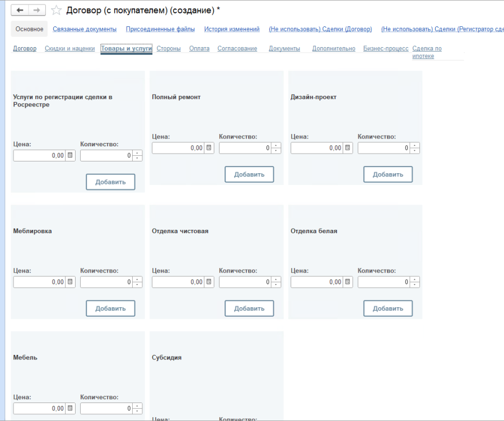Open calculator for Мебель price
Screen dimensions: 504x421
coord(70,409)
